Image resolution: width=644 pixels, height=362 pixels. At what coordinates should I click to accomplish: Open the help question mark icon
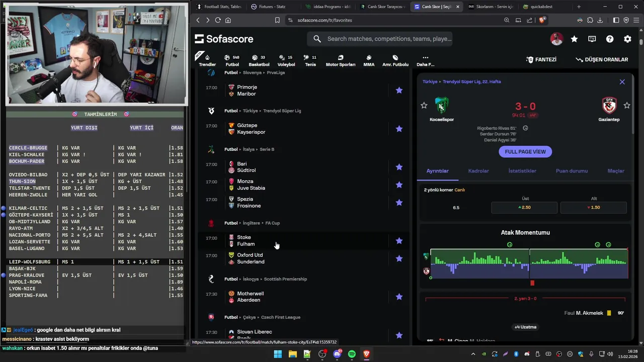pyautogui.click(x=610, y=39)
